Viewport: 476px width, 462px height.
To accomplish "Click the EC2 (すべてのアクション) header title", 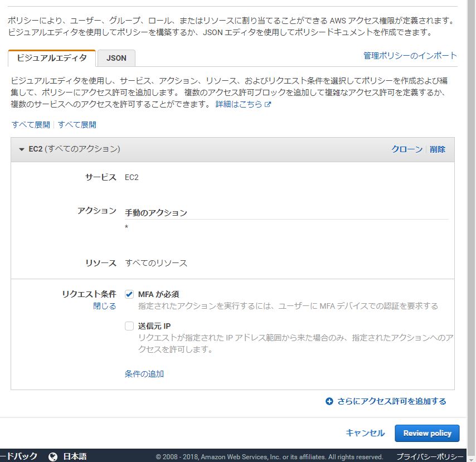I will (x=74, y=149).
